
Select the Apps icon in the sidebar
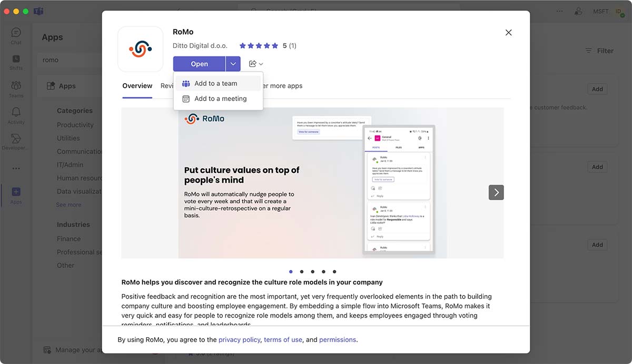[x=16, y=195]
